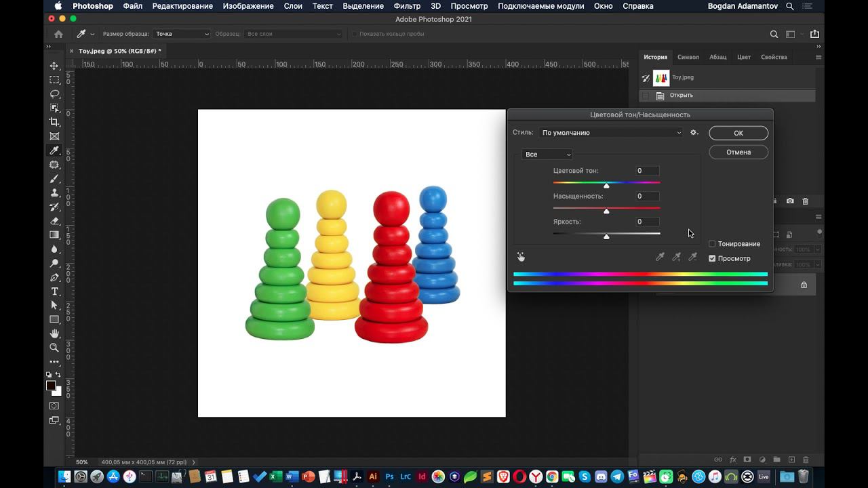Open the Стиль preset dropdown
This screenshot has height=488, width=868.
[x=611, y=133]
